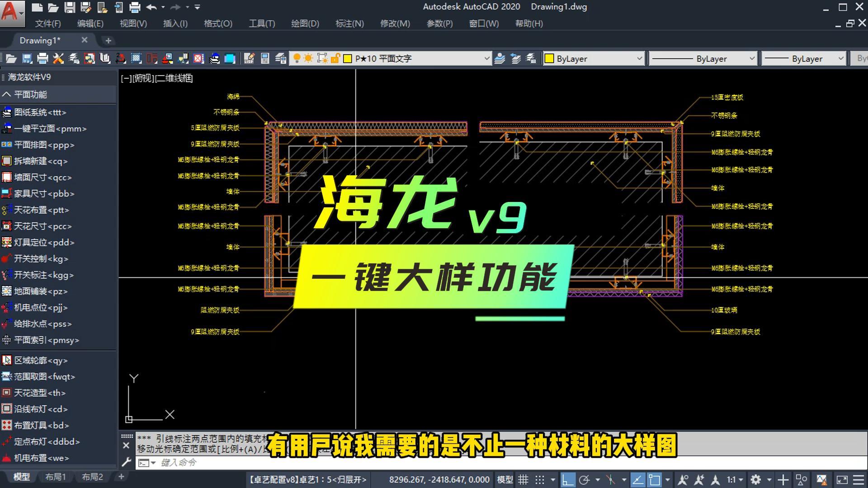The height and width of the screenshot is (488, 868).
Task: Click the 二维线框 visual style label
Action: (175, 78)
